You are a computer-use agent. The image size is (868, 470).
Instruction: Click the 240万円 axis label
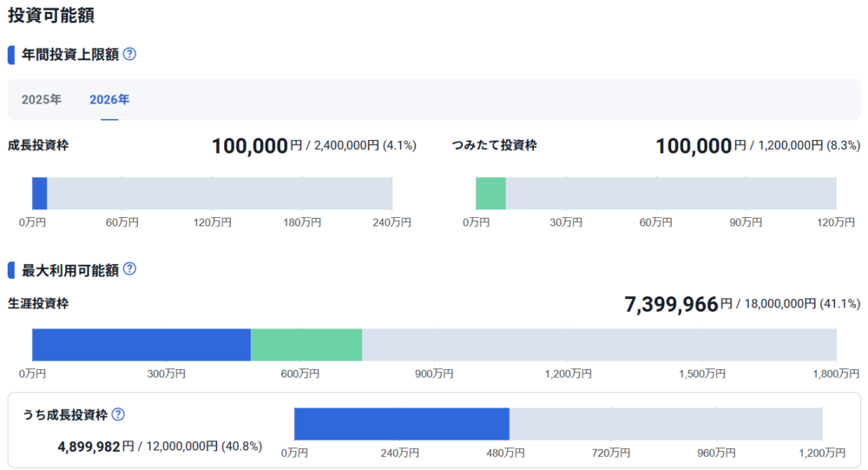tap(392, 222)
